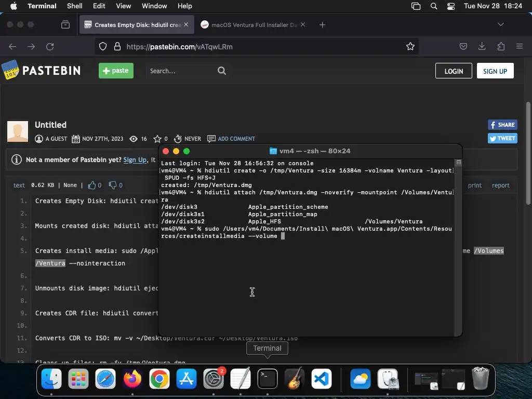Open Google Chrome from the Dock
The image size is (532, 399).
(159, 379)
